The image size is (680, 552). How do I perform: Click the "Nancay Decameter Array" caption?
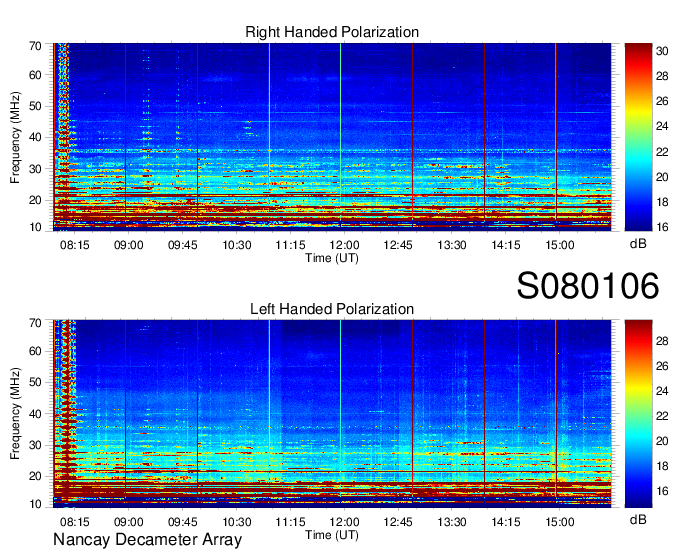coord(147,539)
